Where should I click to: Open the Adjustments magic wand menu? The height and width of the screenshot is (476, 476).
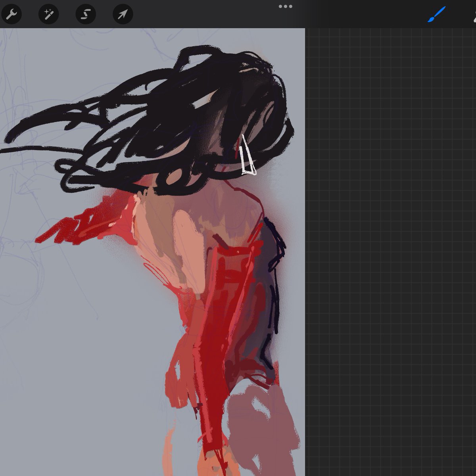tap(48, 15)
